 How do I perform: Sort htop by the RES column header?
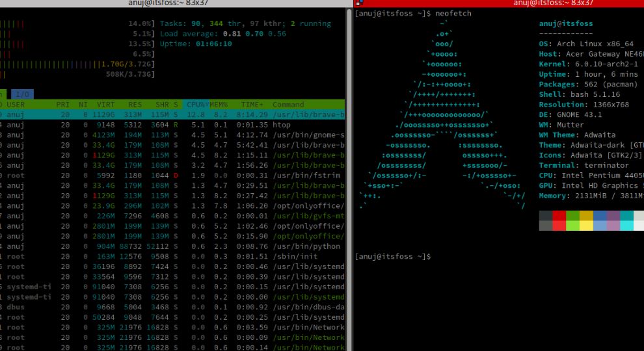[x=135, y=105]
